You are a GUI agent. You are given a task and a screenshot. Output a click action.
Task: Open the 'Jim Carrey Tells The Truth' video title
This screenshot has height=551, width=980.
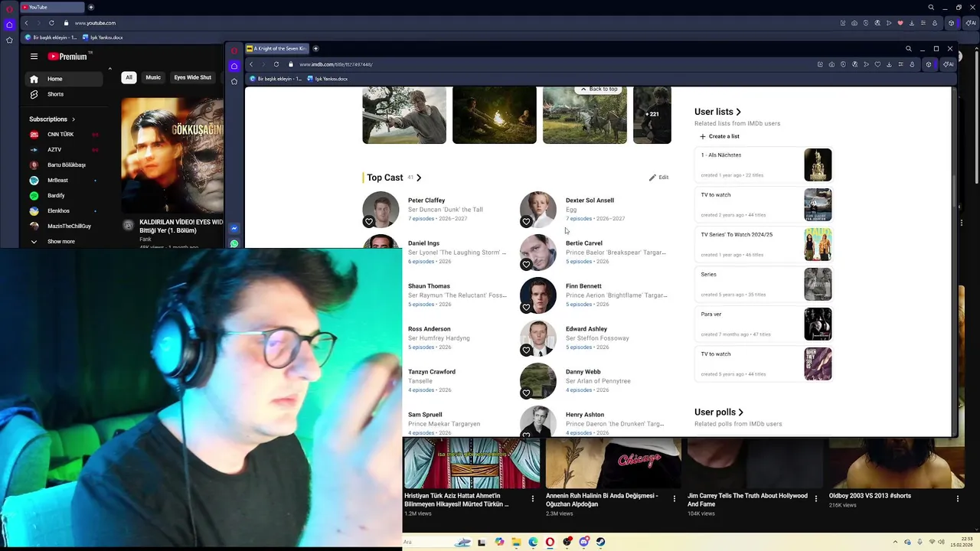point(747,500)
